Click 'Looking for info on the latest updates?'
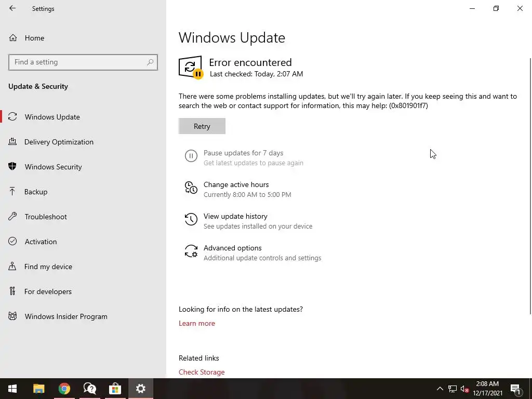Viewport: 532px width, 399px height. (x=241, y=309)
